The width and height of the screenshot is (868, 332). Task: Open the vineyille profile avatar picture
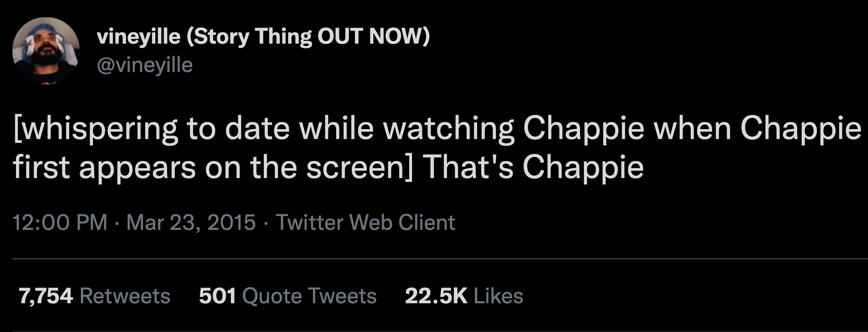tap(46, 51)
